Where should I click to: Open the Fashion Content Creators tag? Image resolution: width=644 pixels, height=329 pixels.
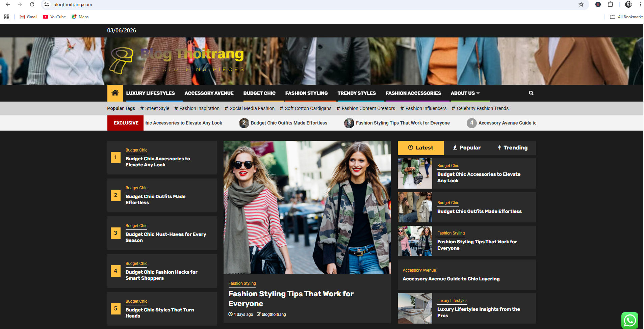pos(366,108)
